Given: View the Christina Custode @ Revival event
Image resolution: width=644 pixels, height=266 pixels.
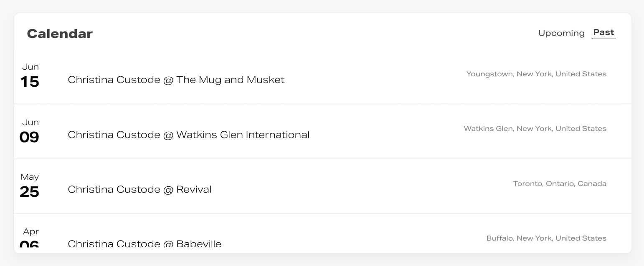Looking at the screenshot, I should click(139, 189).
